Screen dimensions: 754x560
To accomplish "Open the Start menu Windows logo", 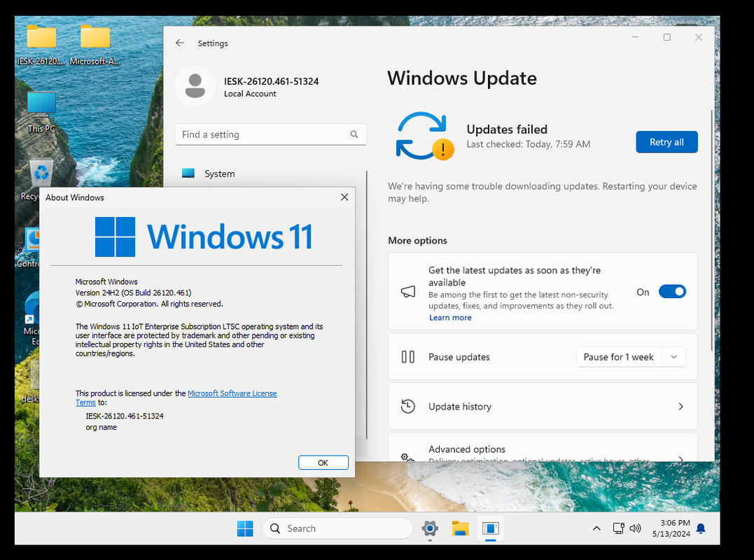I will (245, 528).
